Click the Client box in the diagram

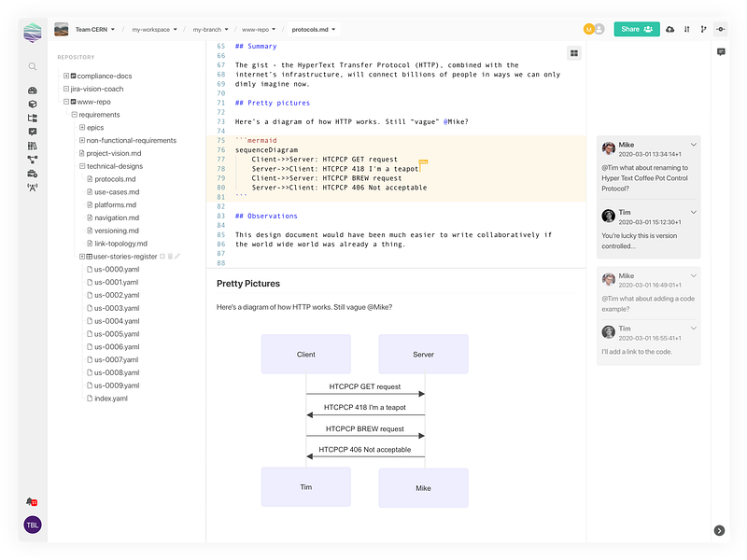[306, 355]
